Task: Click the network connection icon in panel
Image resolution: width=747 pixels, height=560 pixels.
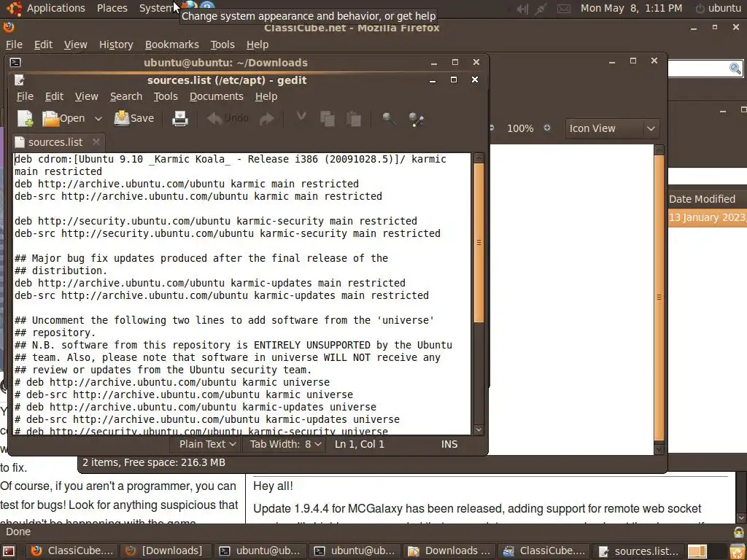Action: (541, 9)
